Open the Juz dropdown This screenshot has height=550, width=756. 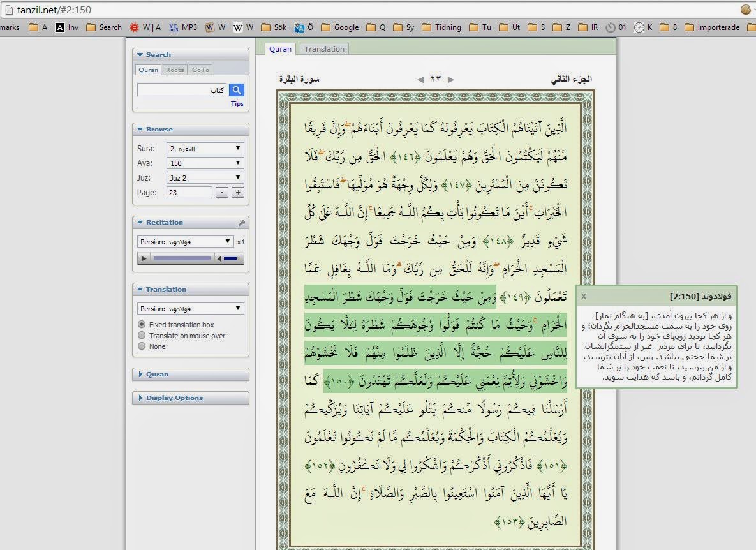(205, 178)
